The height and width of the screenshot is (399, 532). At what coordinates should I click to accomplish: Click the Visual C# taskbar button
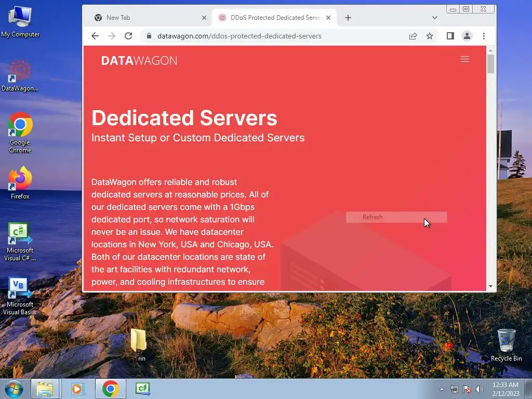[142, 389]
